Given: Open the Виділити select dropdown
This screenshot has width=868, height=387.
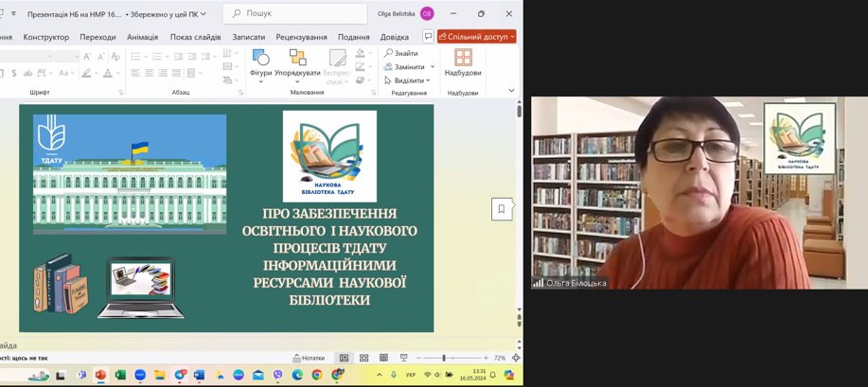Looking at the screenshot, I should (407, 80).
